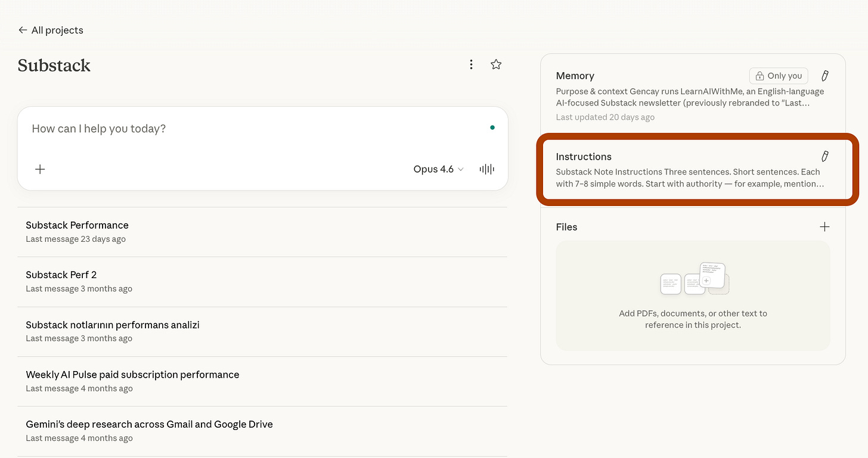Open the Opus 4.6 model selector
Screen dimensions: 868x458
pos(438,169)
